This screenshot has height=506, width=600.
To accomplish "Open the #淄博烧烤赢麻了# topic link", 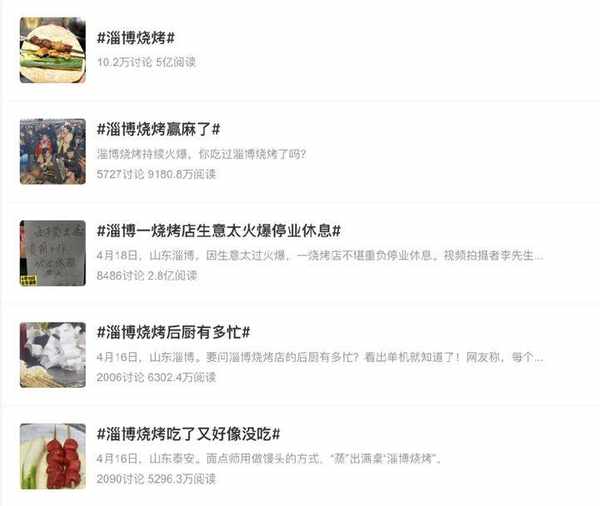I will point(158,129).
